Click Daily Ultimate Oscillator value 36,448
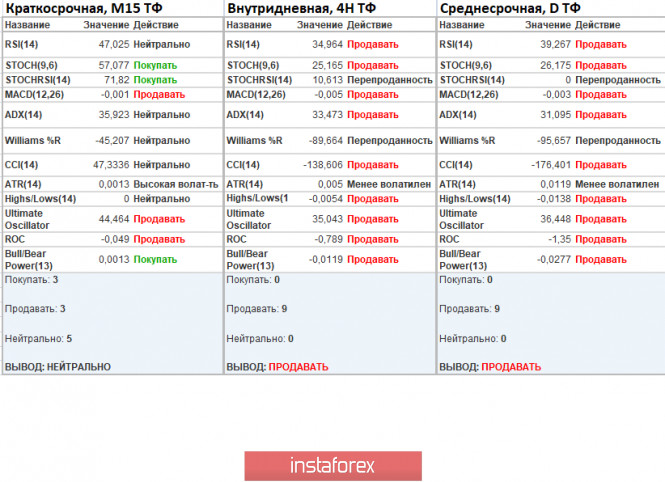 click(x=556, y=219)
